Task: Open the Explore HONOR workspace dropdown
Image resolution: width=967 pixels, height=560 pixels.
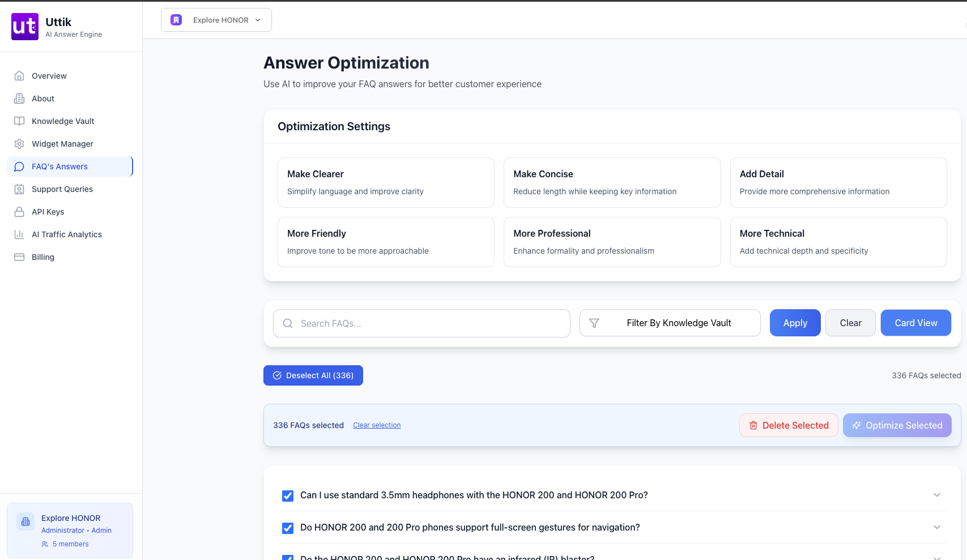Action: click(216, 20)
